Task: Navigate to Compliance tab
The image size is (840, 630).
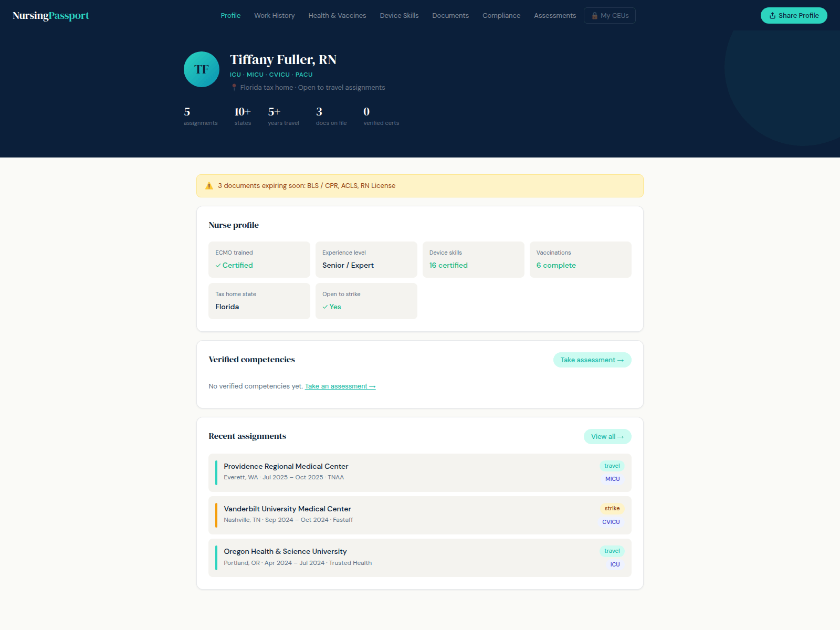Action: pos(501,16)
